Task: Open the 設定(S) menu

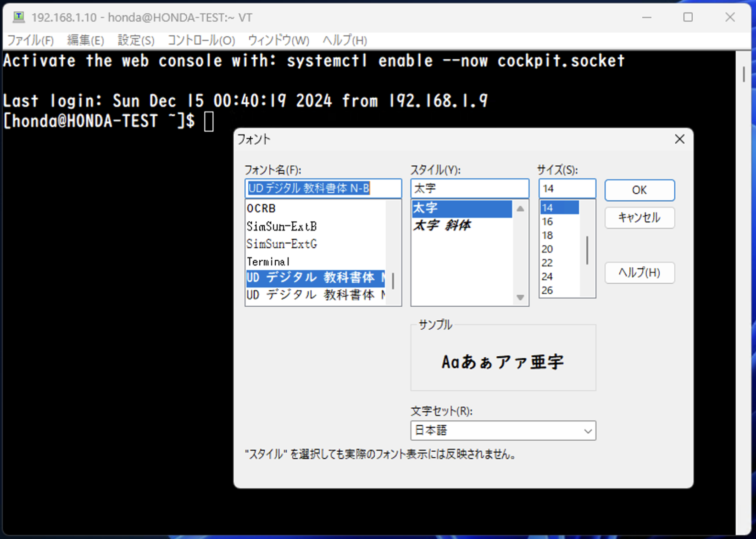Action: coord(135,40)
